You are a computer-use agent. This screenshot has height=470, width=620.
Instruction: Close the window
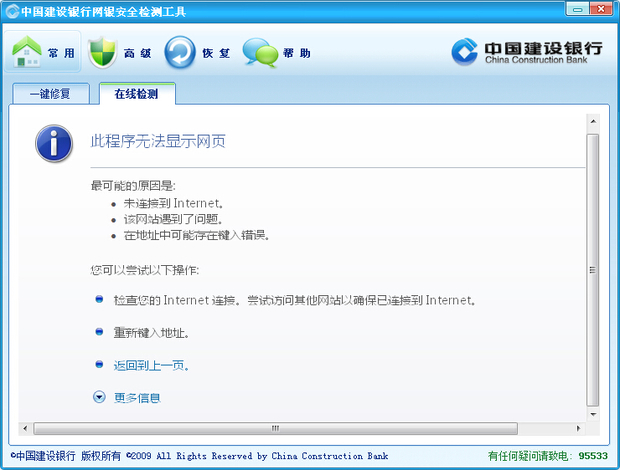click(601, 9)
